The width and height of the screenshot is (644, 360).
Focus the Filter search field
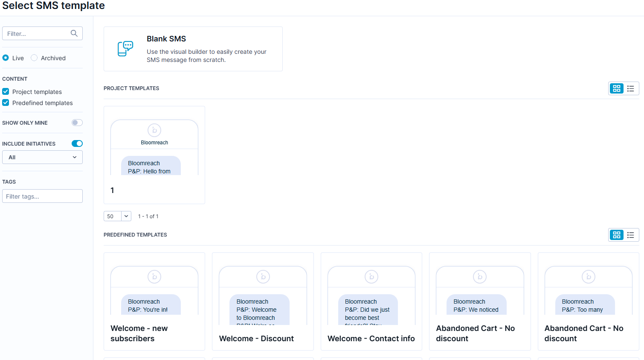click(43, 33)
